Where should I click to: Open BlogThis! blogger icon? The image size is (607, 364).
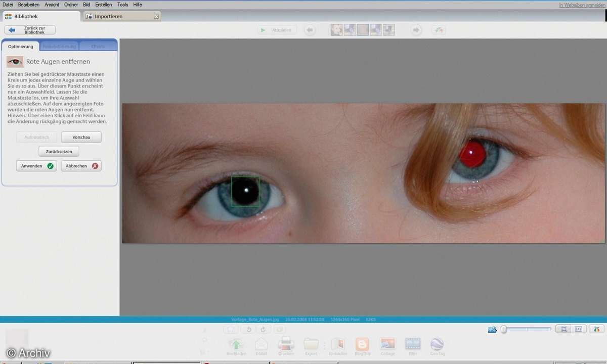(x=362, y=344)
